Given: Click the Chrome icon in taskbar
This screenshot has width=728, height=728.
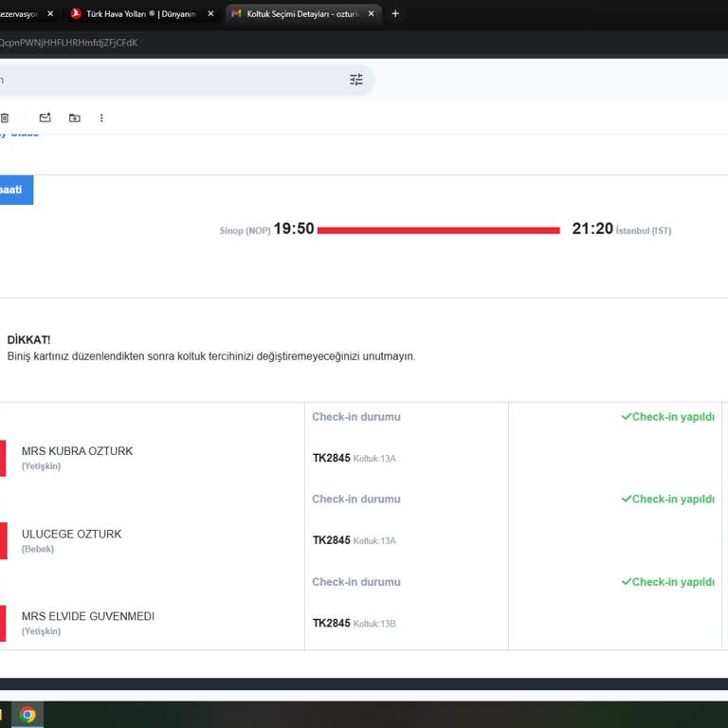Looking at the screenshot, I should [x=27, y=714].
